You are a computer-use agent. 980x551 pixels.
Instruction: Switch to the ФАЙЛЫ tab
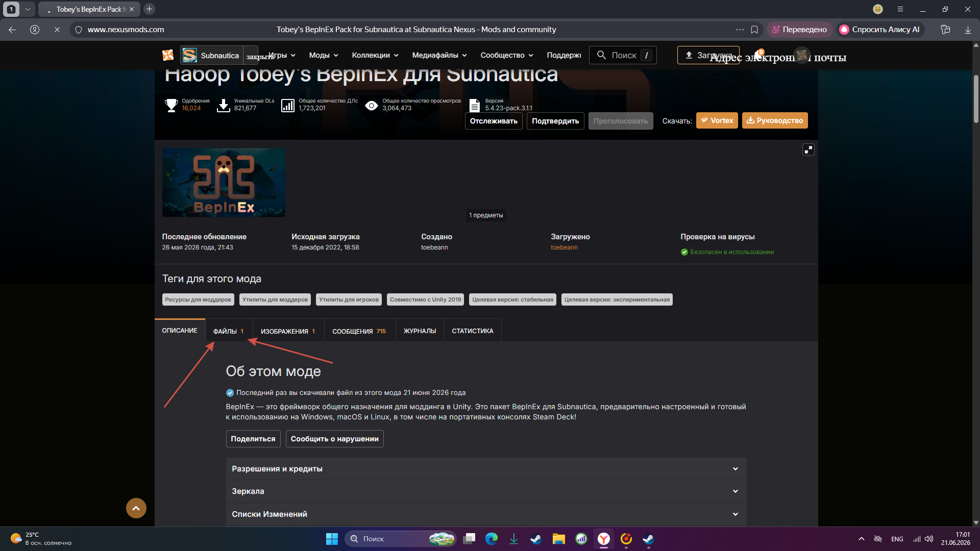pyautogui.click(x=229, y=331)
